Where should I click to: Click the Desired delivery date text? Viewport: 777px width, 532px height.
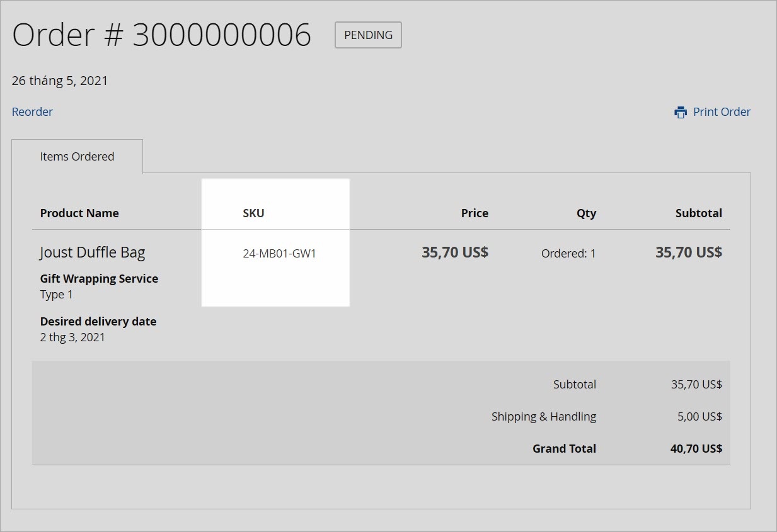click(98, 321)
